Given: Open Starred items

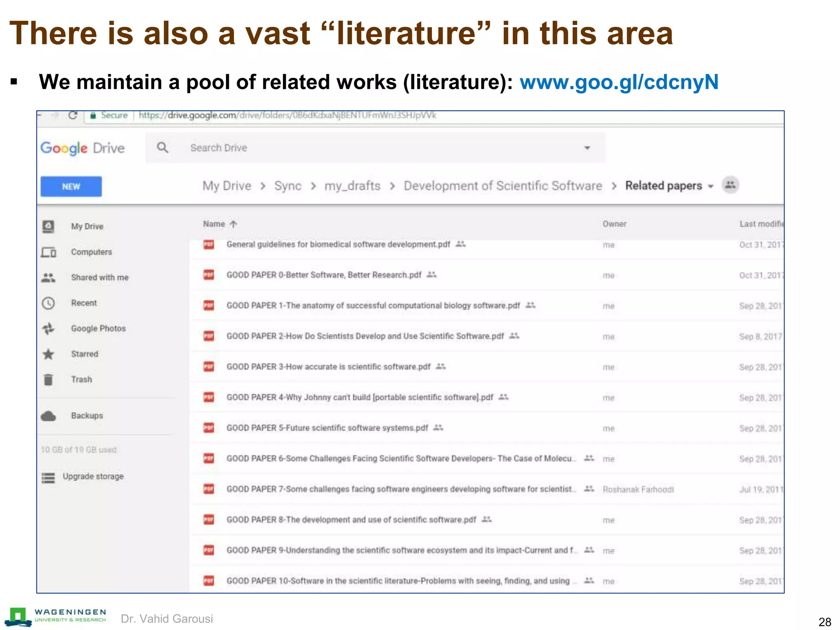Looking at the screenshot, I should pyautogui.click(x=84, y=354).
